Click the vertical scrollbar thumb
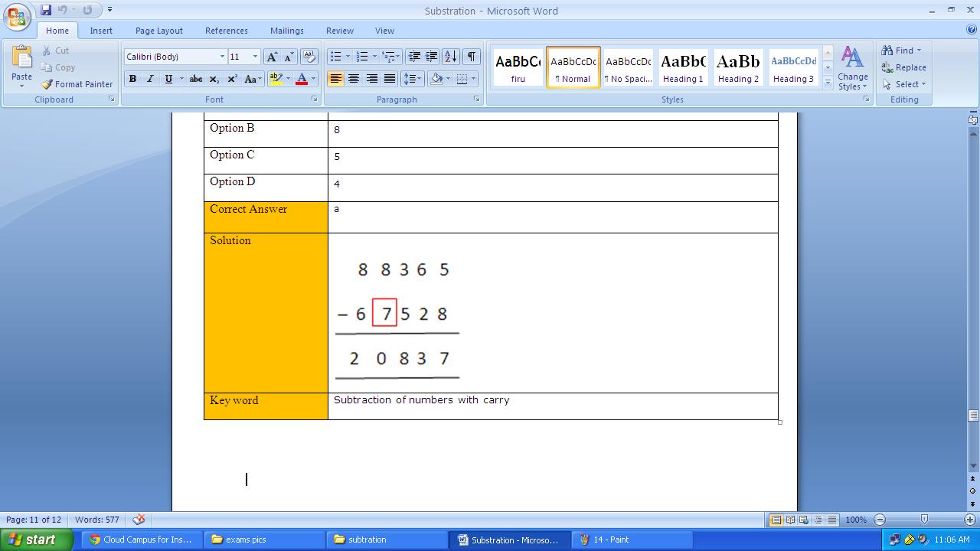Viewport: 980px width, 551px height. tap(973, 416)
